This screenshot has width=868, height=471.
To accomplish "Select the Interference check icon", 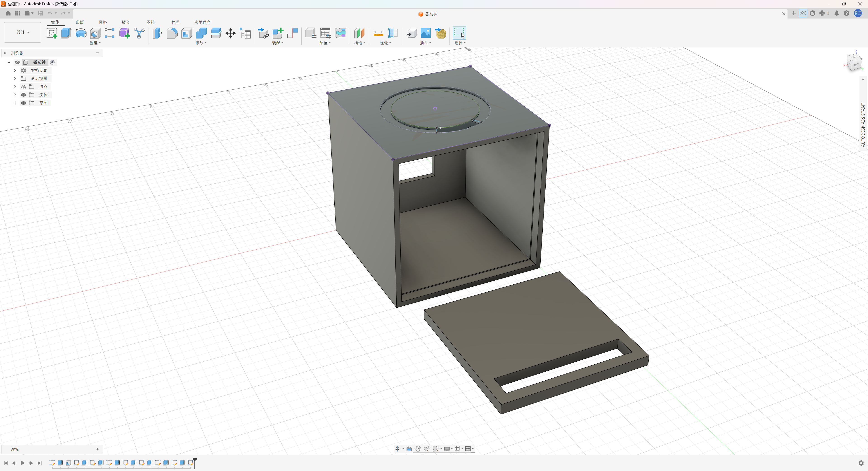I will (x=393, y=33).
